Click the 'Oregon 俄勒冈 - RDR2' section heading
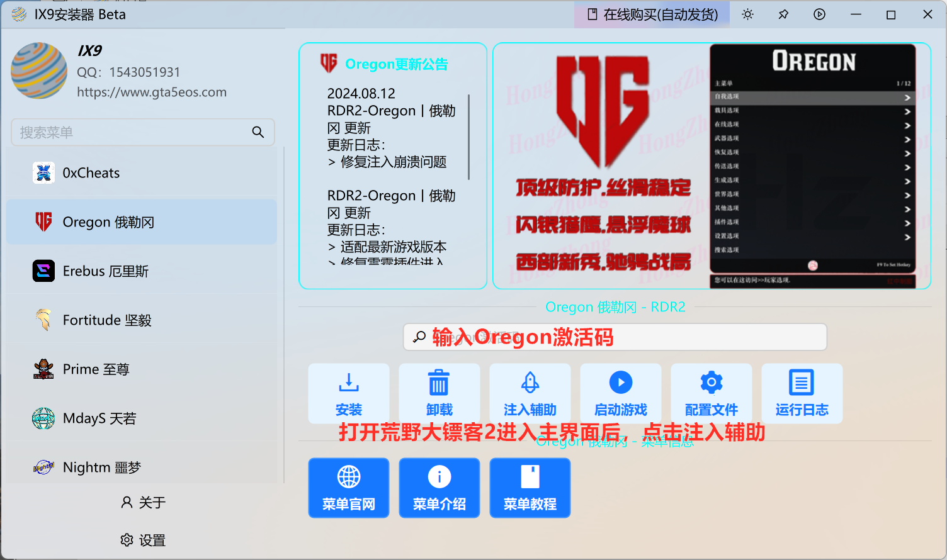This screenshot has width=947, height=560. 615,307
